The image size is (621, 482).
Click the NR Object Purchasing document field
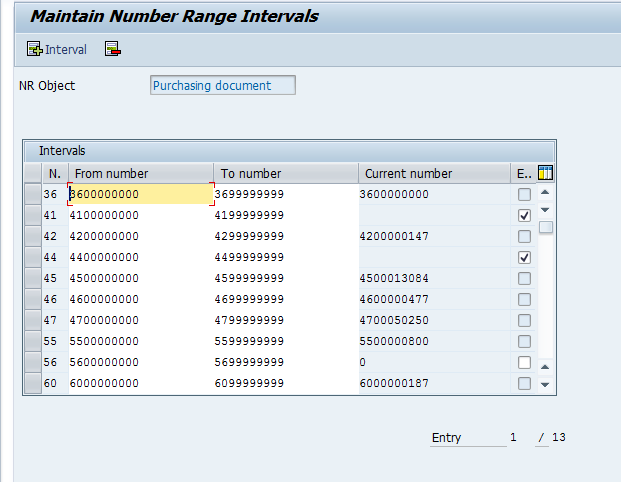coord(222,86)
